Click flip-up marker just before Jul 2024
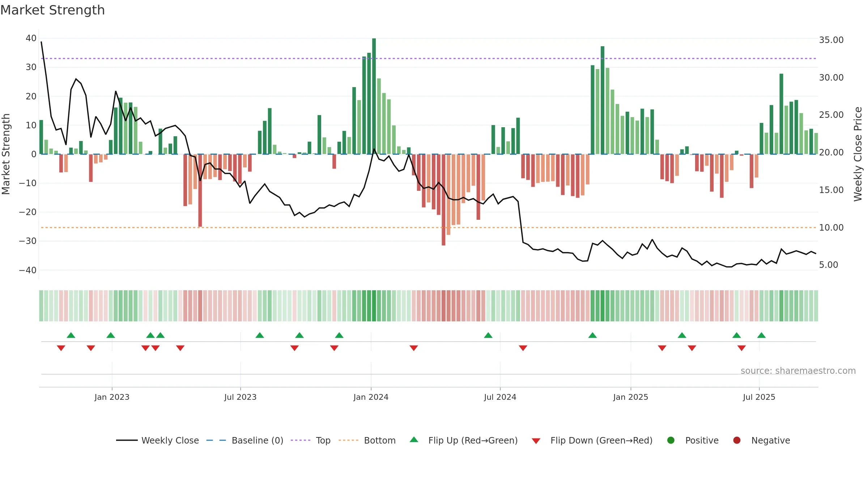Screen dimensions: 868x488 pyautogui.click(x=488, y=335)
